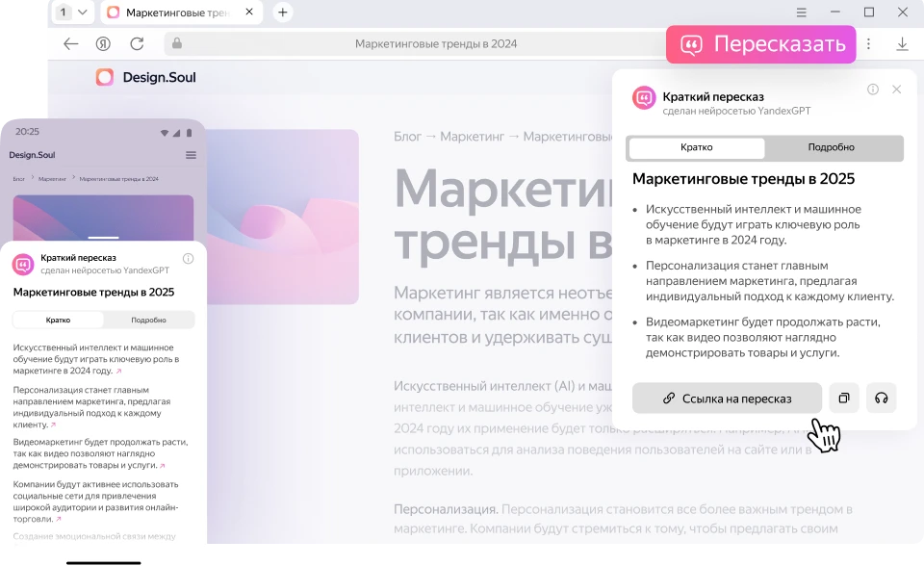Viewport: 924px width, 566px height.
Task: Copy the summary with the copy icon
Action: pos(844,399)
